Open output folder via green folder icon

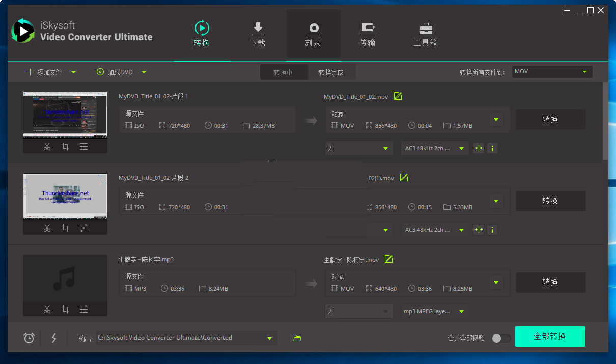coord(297,338)
